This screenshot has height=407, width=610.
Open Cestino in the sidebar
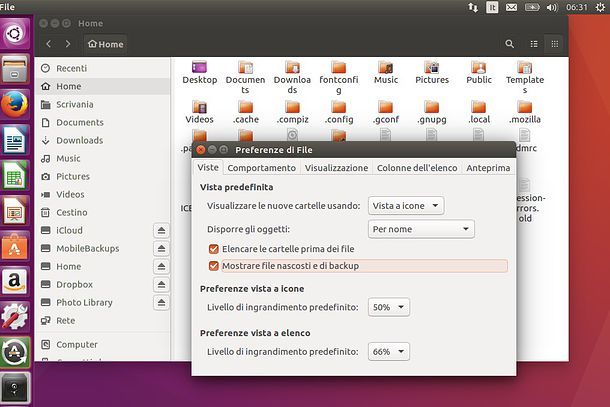tap(103, 212)
